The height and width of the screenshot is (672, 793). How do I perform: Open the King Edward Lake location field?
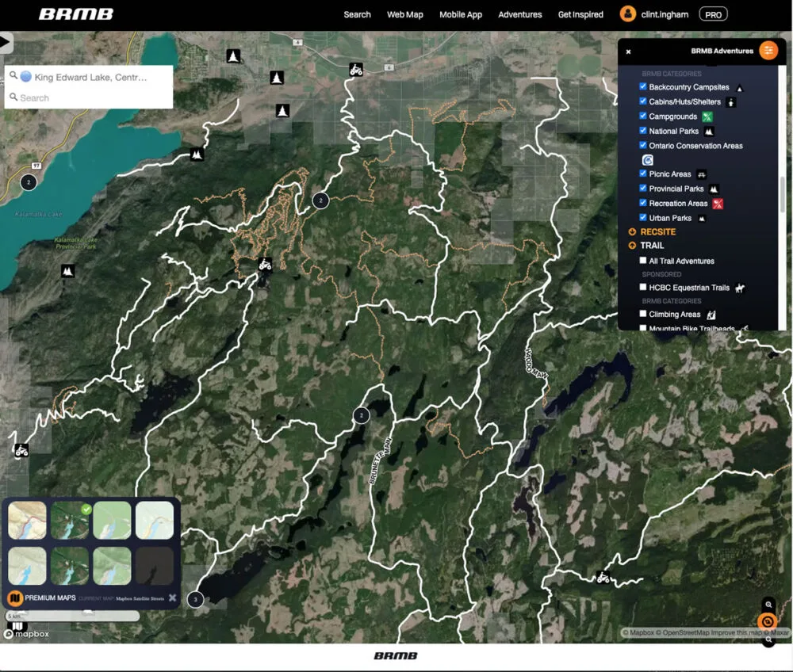pyautogui.click(x=90, y=77)
